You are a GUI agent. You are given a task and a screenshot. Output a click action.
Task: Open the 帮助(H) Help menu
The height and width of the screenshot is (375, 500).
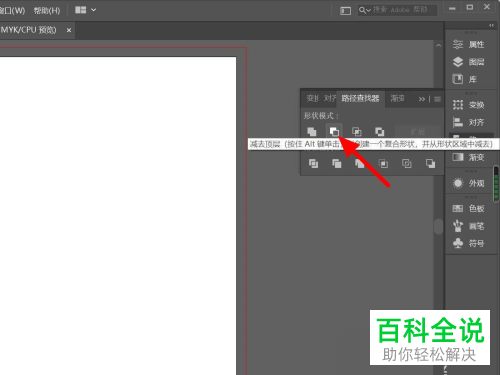[x=47, y=11]
